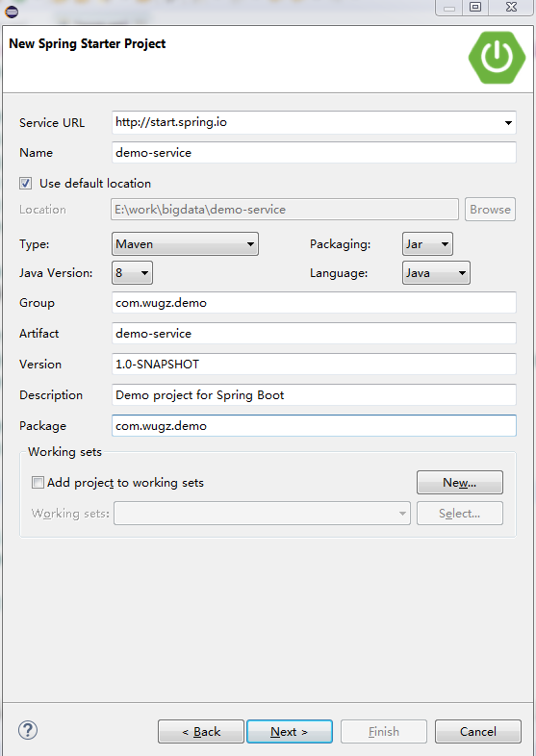The image size is (536, 756).
Task: Click the Version field 1.0-SNAPSHOT
Action: [314, 364]
